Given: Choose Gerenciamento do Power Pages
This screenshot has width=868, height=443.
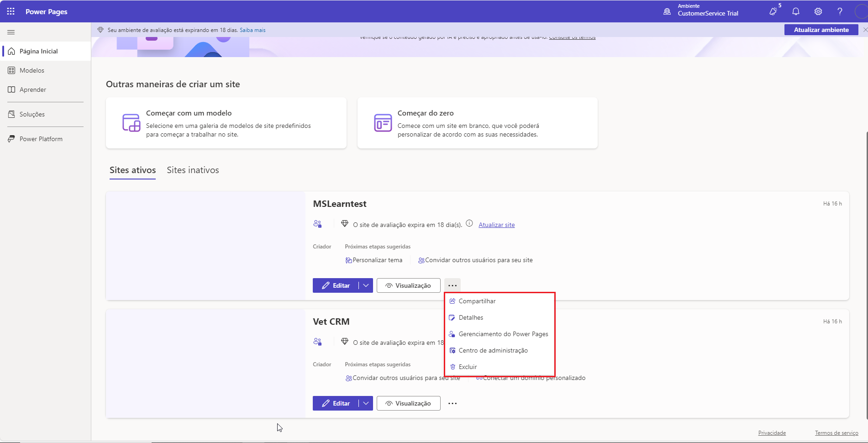Looking at the screenshot, I should pos(500,334).
